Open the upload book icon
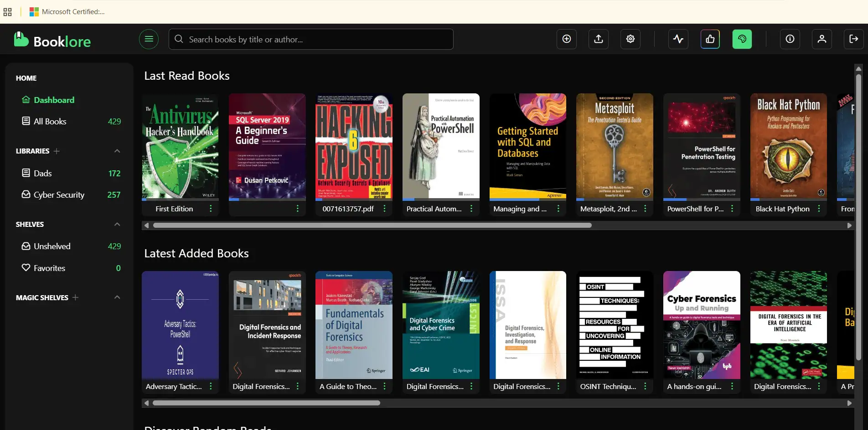Viewport: 868px width, 430px height. [599, 39]
